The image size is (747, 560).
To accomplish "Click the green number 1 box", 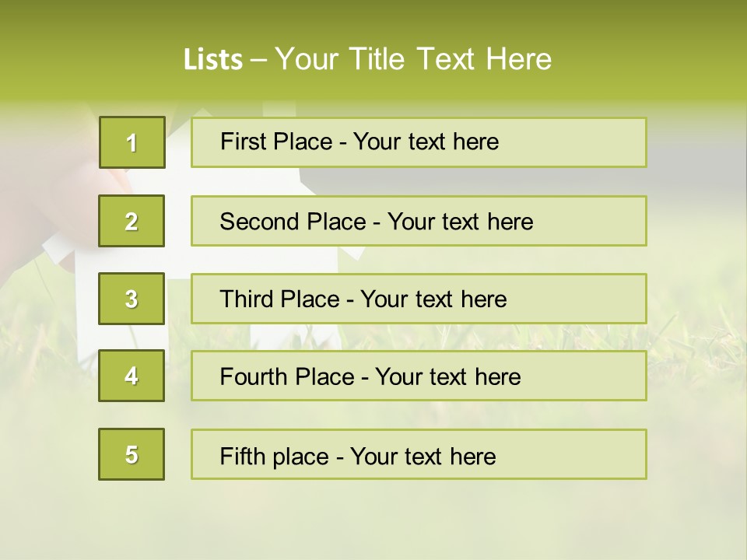I will tap(132, 142).
